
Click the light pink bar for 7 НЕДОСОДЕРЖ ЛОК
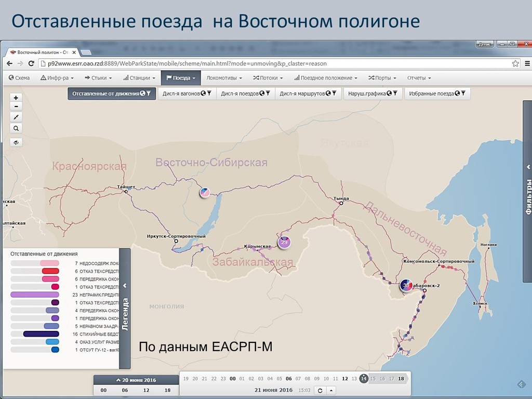click(49, 263)
